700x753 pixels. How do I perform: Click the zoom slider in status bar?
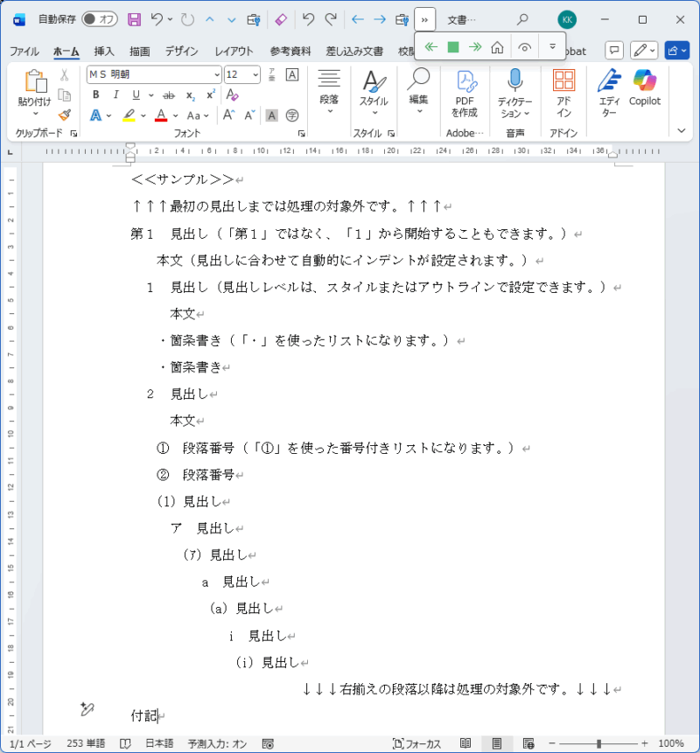(x=598, y=743)
